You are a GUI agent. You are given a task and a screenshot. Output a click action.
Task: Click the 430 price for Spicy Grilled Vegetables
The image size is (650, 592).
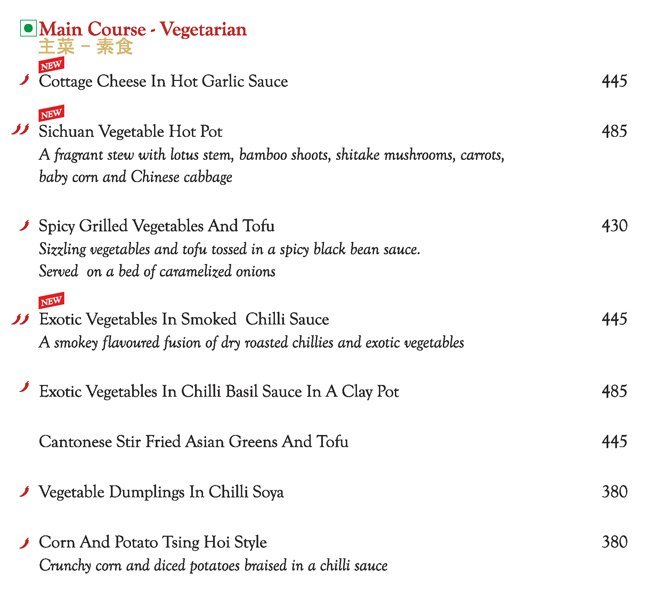(x=614, y=226)
